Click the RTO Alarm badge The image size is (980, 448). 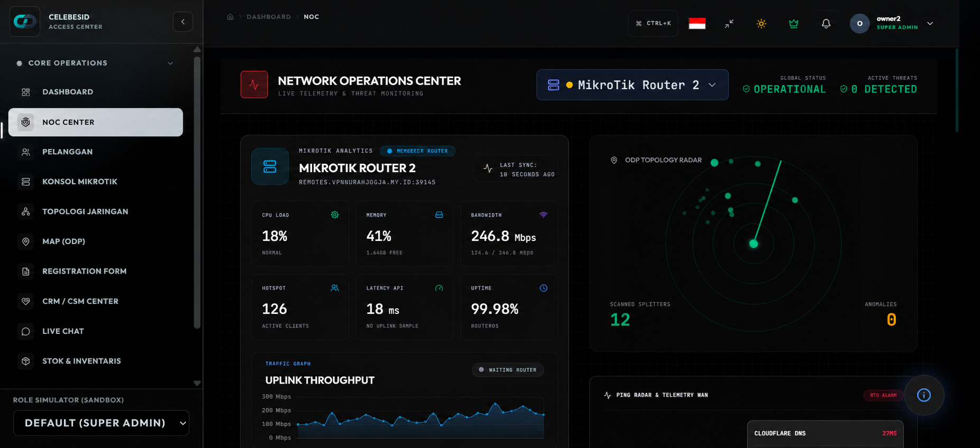(883, 395)
